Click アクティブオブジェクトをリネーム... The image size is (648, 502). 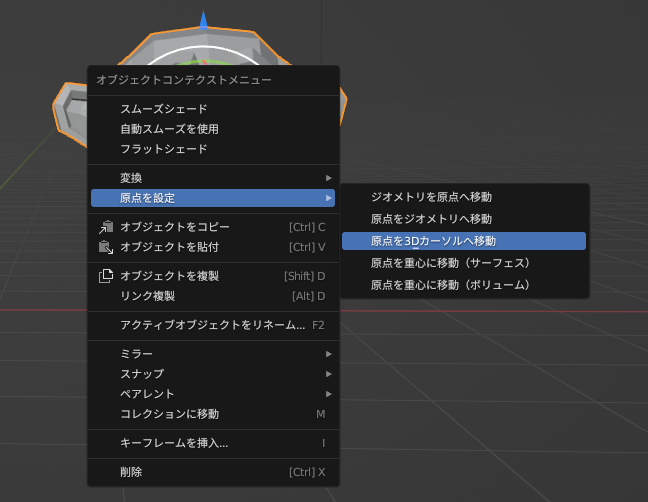pos(213,325)
